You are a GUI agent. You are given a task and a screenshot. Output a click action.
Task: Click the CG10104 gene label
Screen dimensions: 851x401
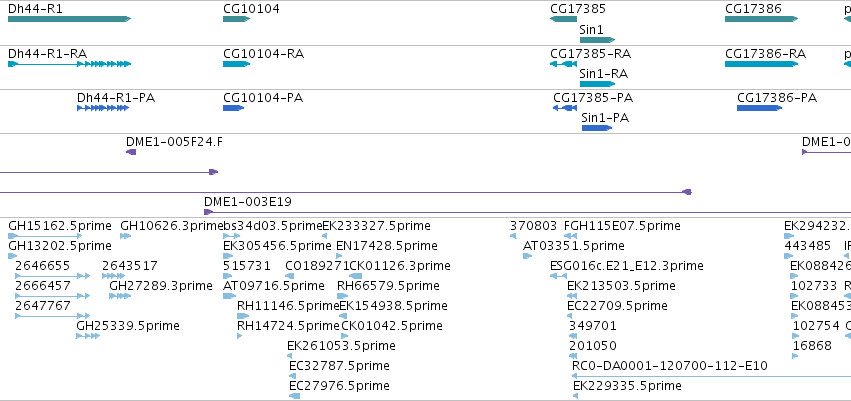[x=251, y=9]
